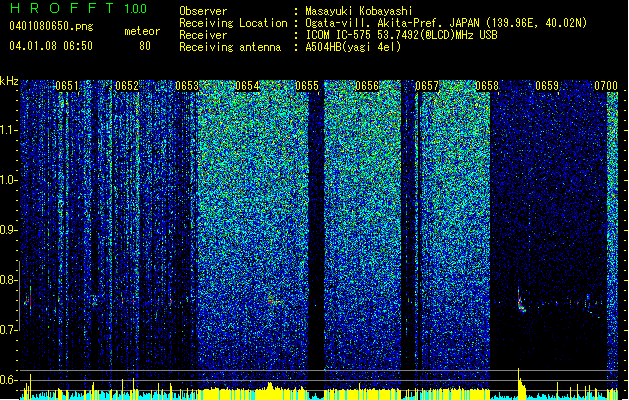This screenshot has width=629, height=400.
Task: Click the Receiver label
Action: click(x=203, y=35)
